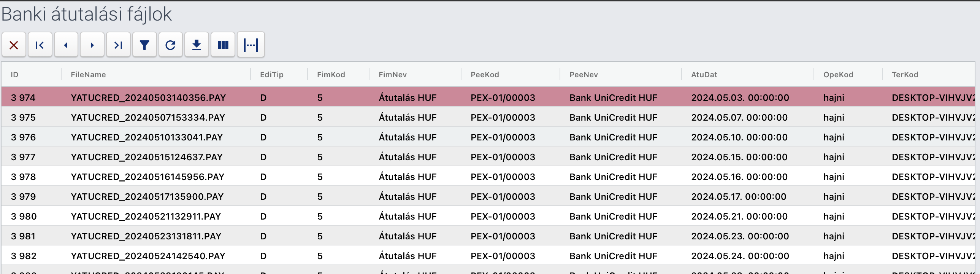Select file YATUCRED_20240524142540.PAY row
Image resolution: width=980 pixels, height=274 pixels.
(488, 256)
